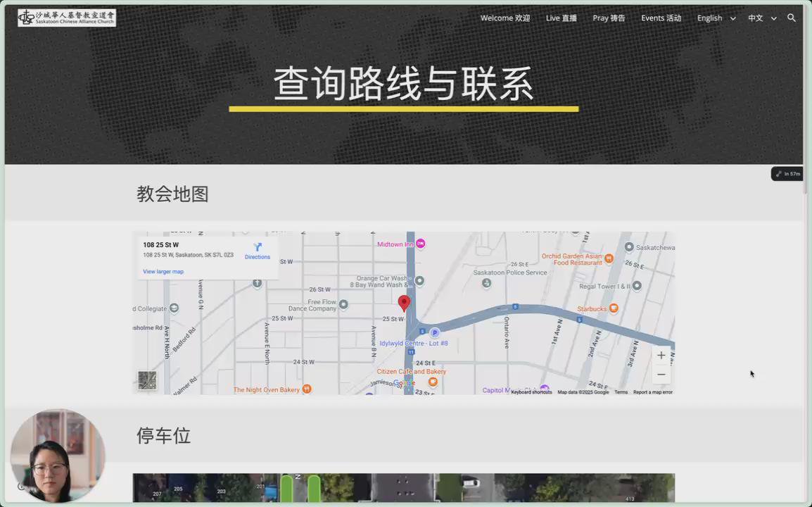Open Events 活动 menu item

click(x=661, y=18)
